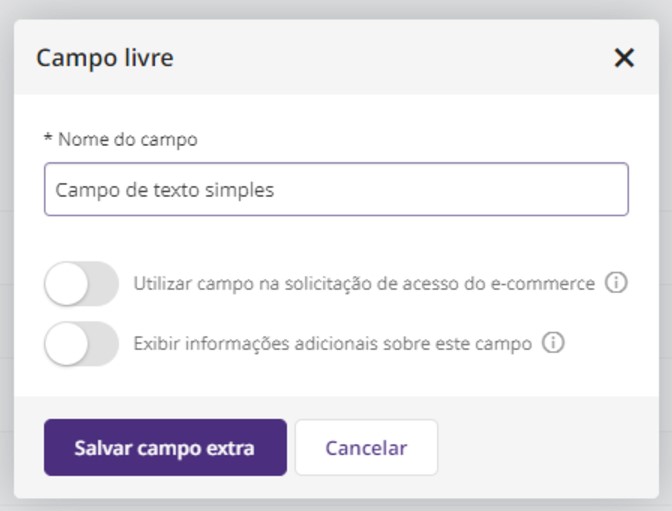Click the info icon beside e-commerce option
The width and height of the screenshot is (672, 511).
616,283
